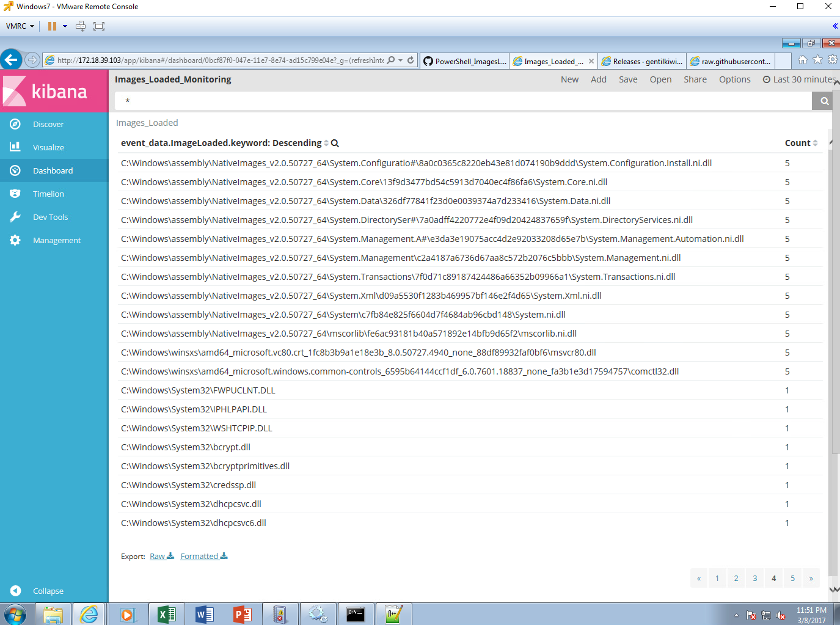Expand the pause button dropdown arrow
The image size is (840, 625).
65,26
